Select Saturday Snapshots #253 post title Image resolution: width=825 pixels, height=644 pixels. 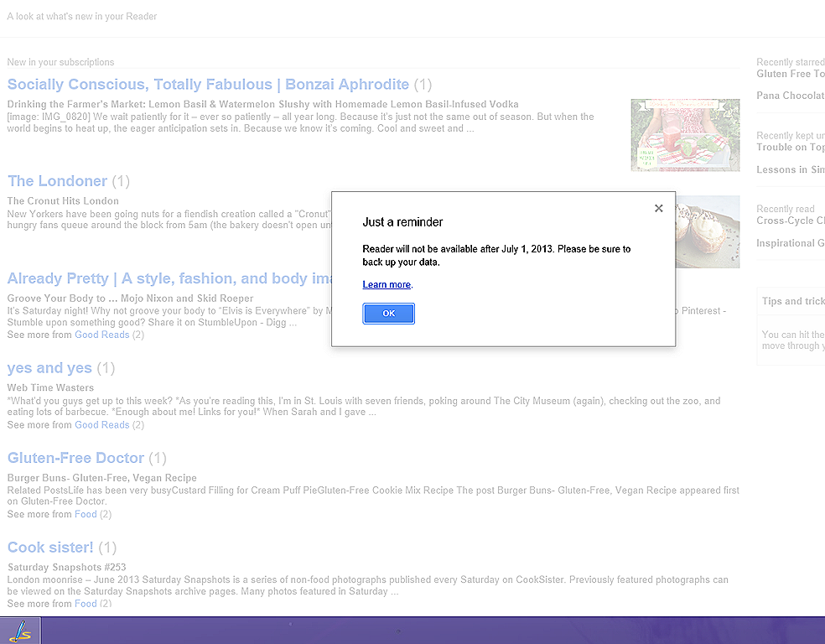[x=67, y=567]
